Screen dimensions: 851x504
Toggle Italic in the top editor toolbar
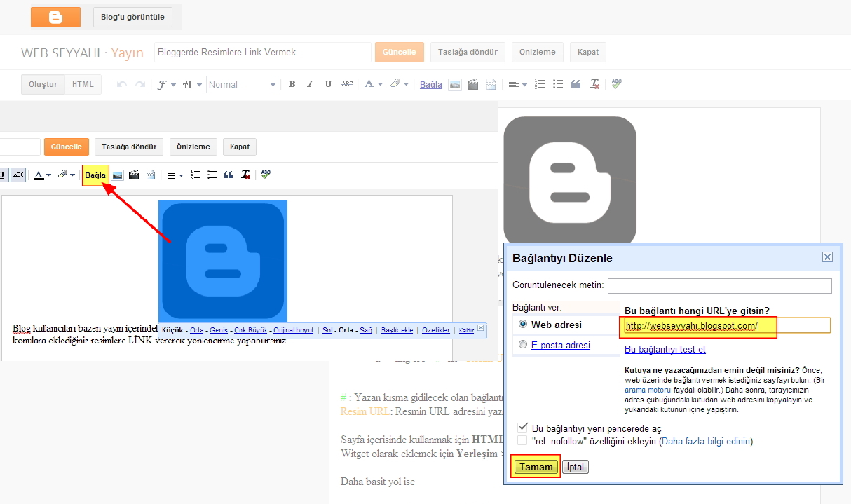(310, 84)
